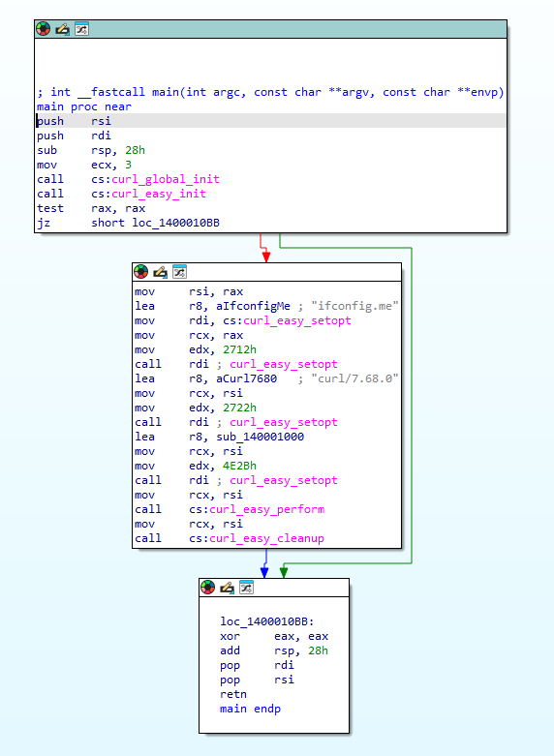Click the group nodes icon on main block
The image size is (554, 756).
81,29
